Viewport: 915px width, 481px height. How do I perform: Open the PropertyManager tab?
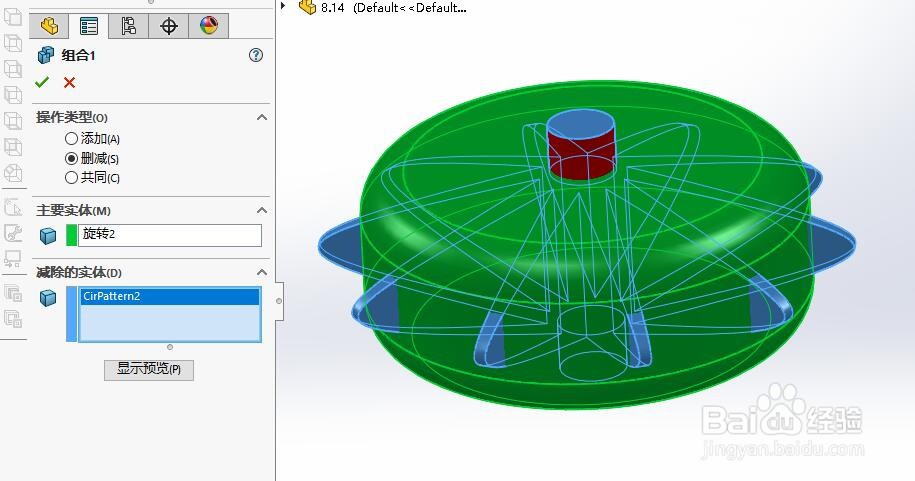[x=89, y=26]
